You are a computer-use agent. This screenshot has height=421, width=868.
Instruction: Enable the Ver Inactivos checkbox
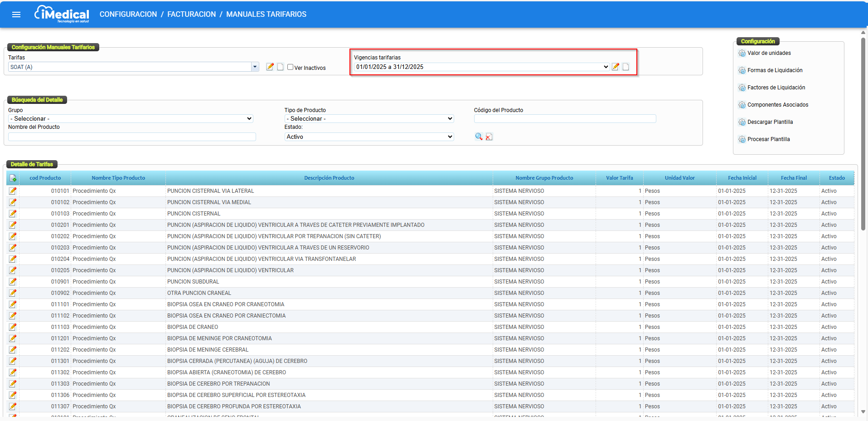(x=291, y=67)
